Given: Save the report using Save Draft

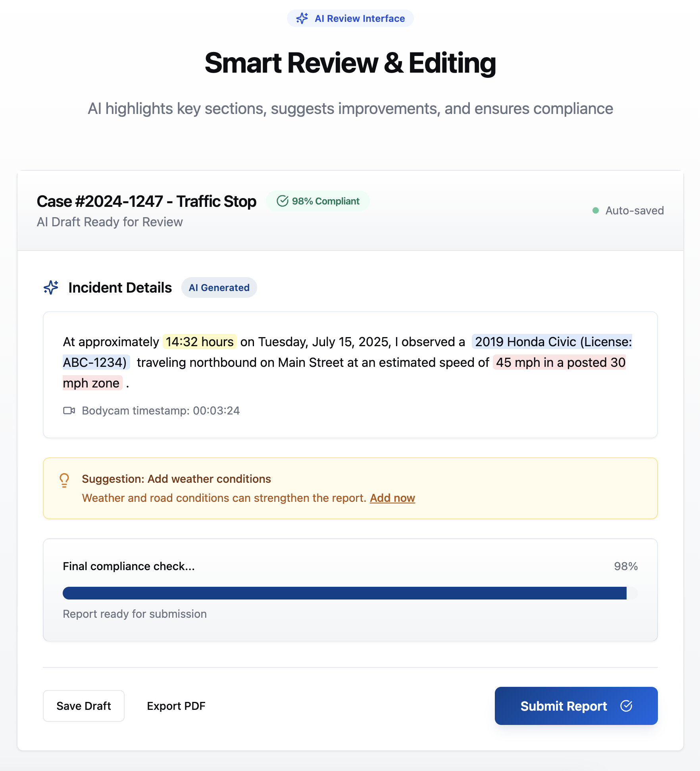Looking at the screenshot, I should pyautogui.click(x=84, y=706).
